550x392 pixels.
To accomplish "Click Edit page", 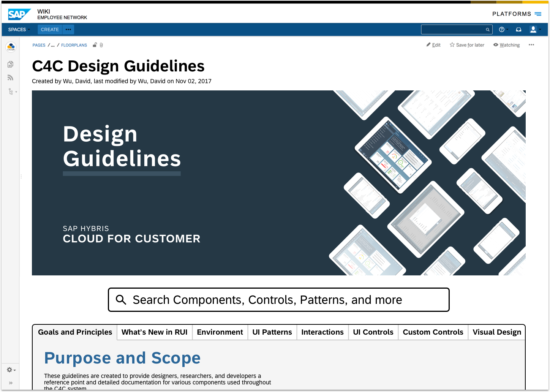I will pyautogui.click(x=433, y=45).
